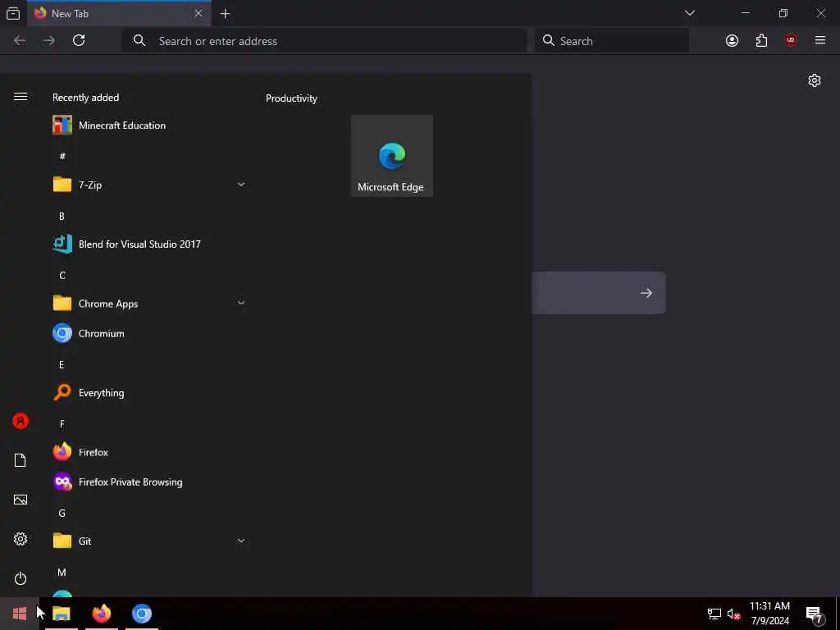Click the E letter header
Screen dimensions: 840x630
pyautogui.click(x=62, y=365)
